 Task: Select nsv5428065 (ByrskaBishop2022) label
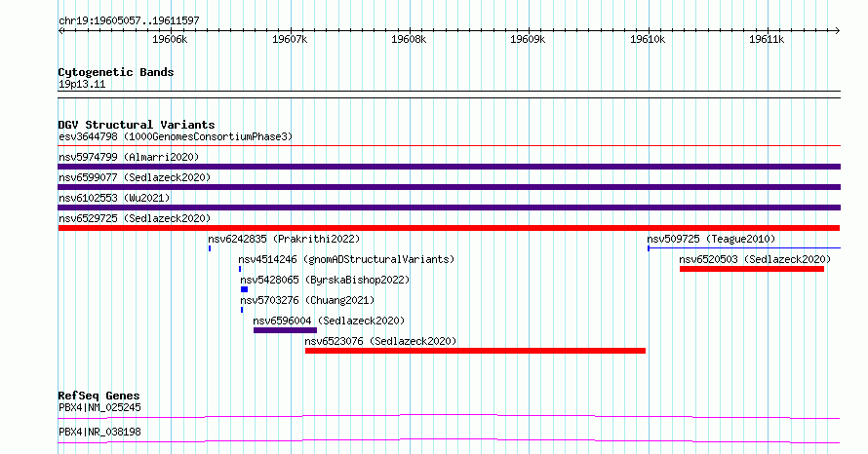(x=325, y=280)
